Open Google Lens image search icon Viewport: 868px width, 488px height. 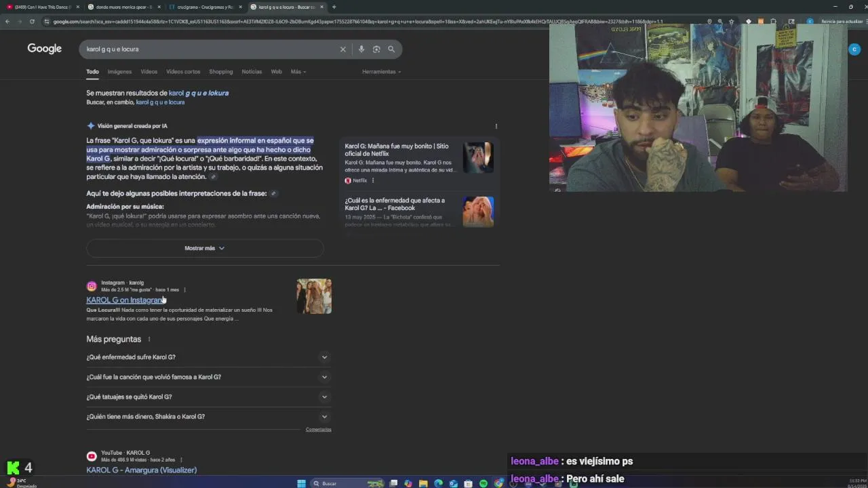pyautogui.click(x=376, y=49)
